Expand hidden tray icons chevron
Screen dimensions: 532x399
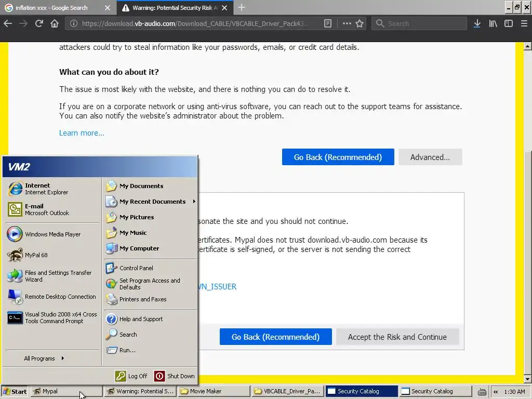(496, 392)
